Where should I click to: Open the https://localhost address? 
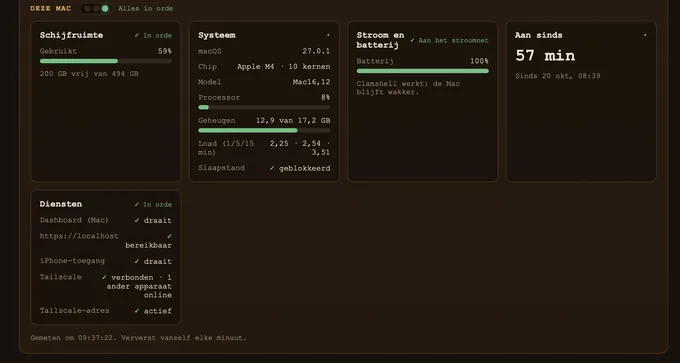79,236
